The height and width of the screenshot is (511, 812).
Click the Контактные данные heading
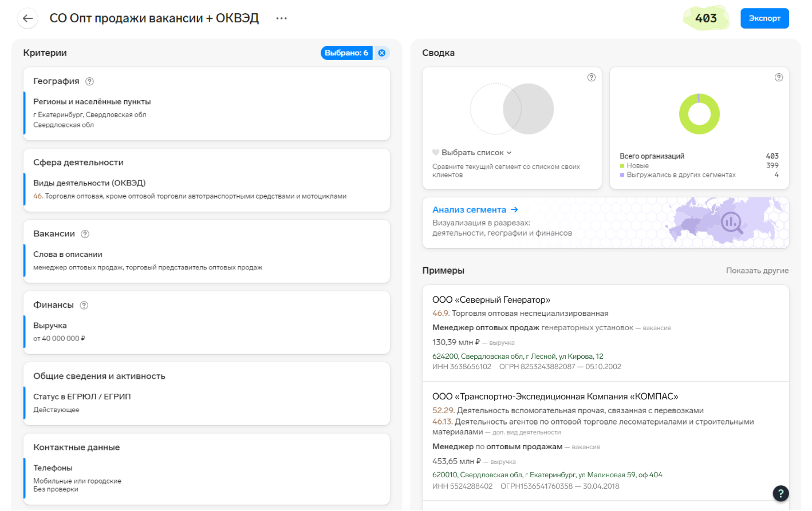point(77,447)
